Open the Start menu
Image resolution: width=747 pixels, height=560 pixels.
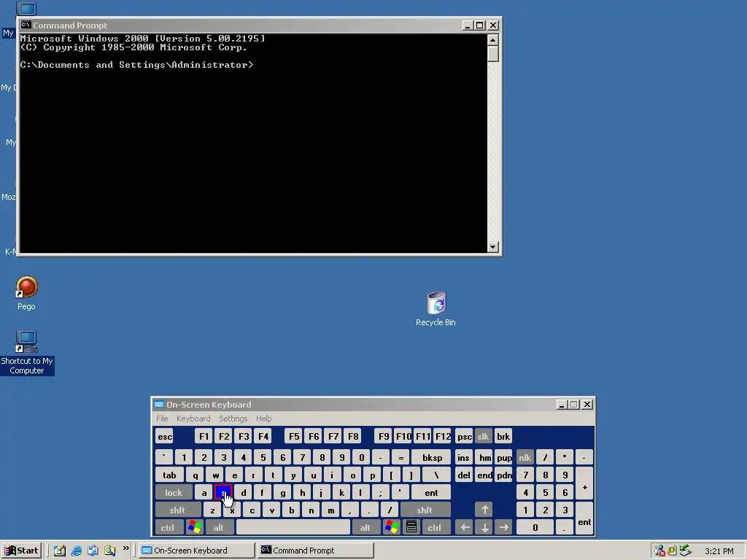[x=21, y=551]
